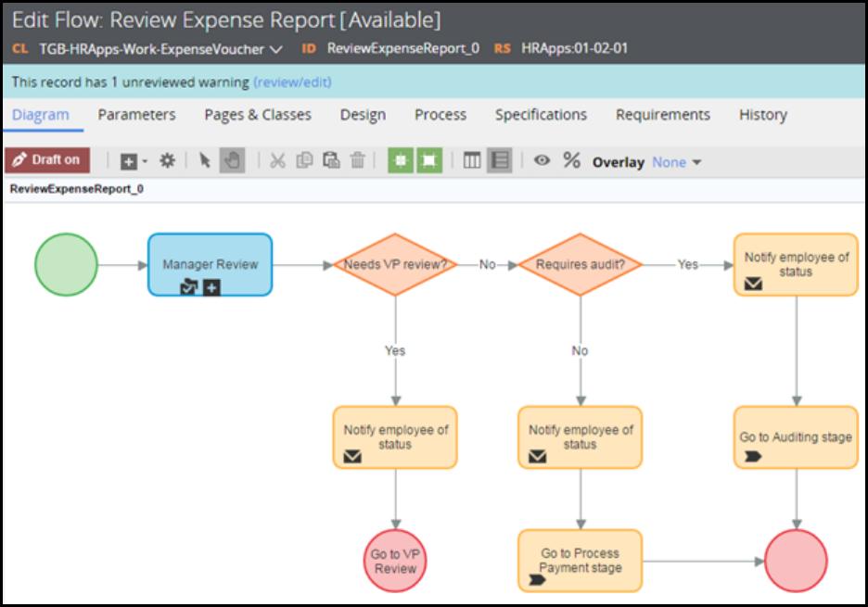
Task: Switch to the Parameters tab
Action: pos(136,115)
